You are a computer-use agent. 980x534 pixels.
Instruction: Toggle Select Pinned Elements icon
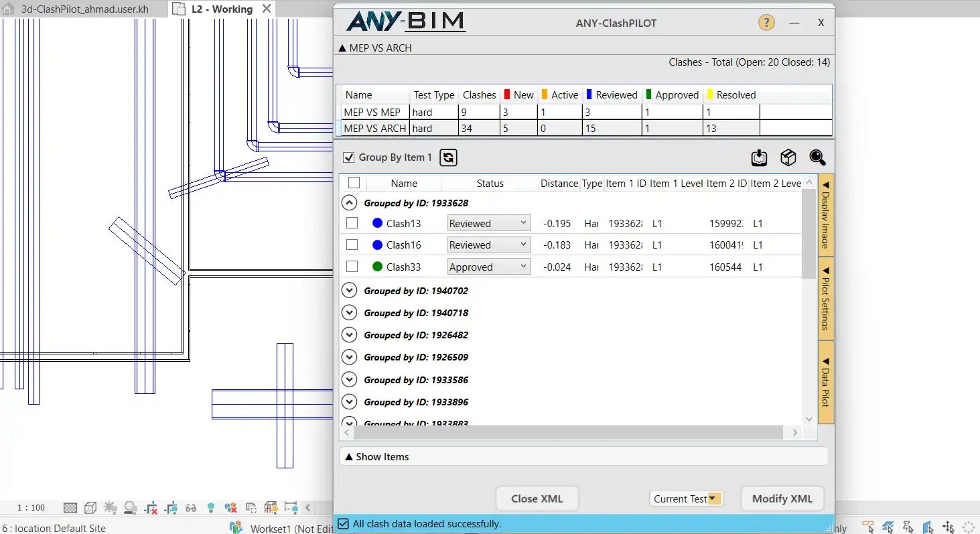(x=909, y=527)
